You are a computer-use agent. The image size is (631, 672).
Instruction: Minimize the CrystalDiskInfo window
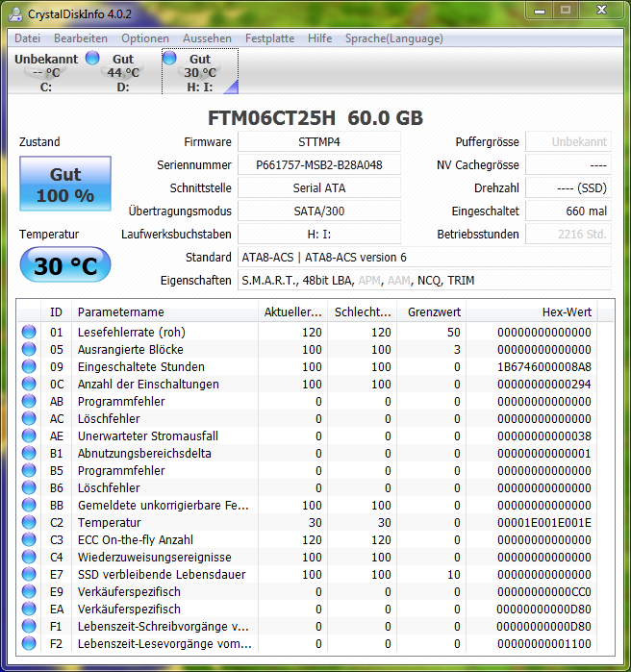pyautogui.click(x=540, y=11)
